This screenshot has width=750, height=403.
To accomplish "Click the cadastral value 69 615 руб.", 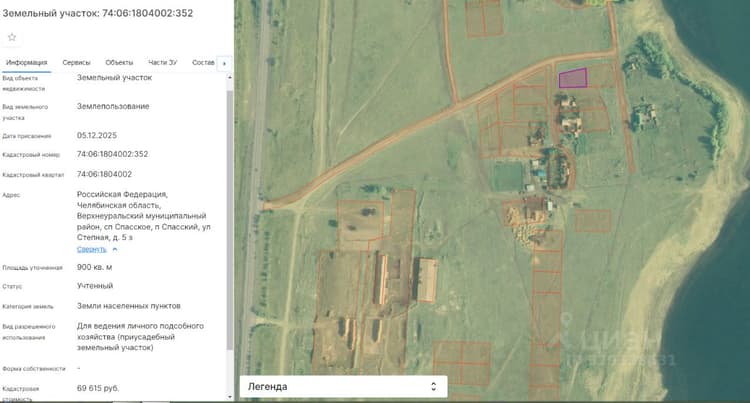I will pos(98,388).
